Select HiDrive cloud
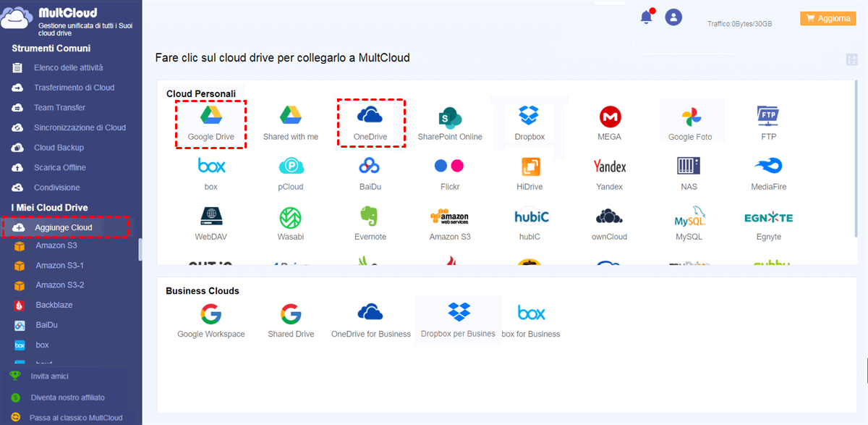This screenshot has height=425, width=868. click(x=530, y=174)
